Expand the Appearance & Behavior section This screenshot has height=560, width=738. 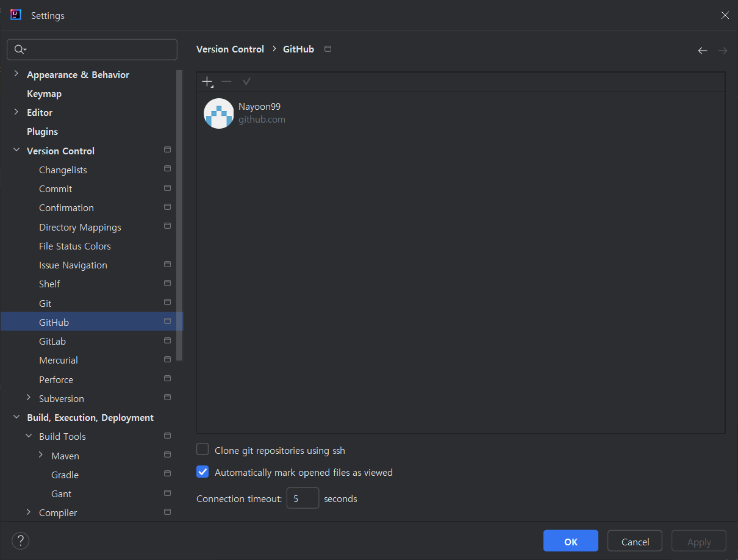[16, 74]
